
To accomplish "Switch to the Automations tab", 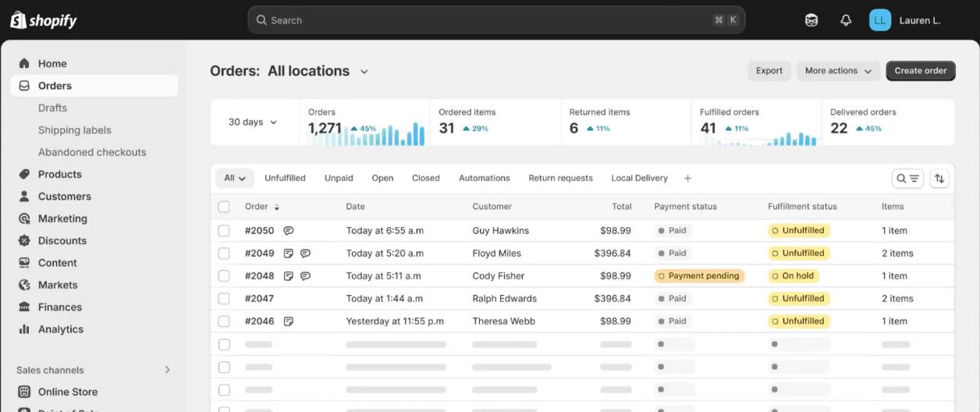I will (x=485, y=179).
